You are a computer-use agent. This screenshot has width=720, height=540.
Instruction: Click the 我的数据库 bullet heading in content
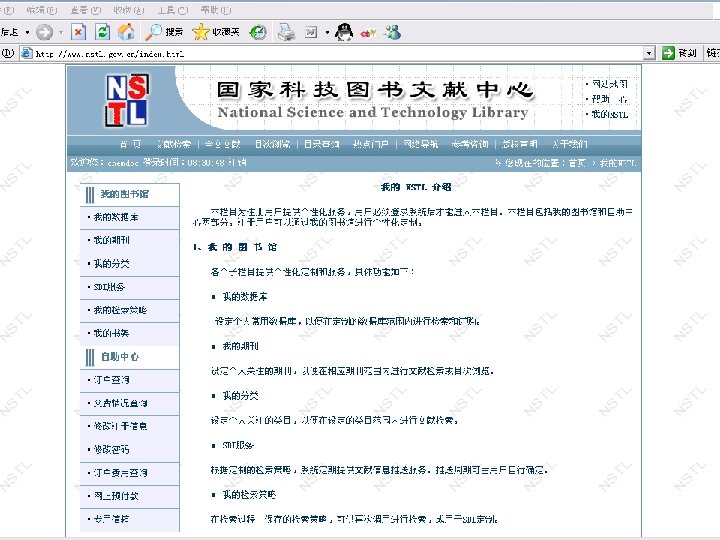(x=245, y=297)
